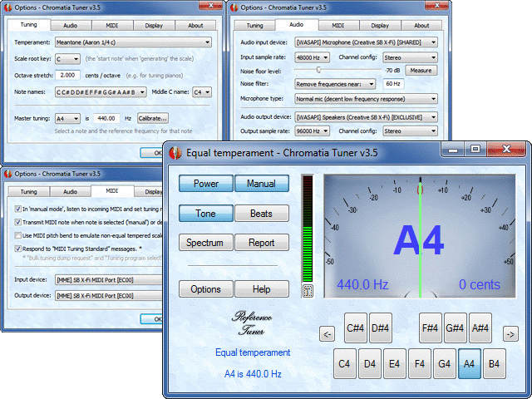Click the Calibrate... button
Screen dimensions: 532x399
[x=153, y=118]
